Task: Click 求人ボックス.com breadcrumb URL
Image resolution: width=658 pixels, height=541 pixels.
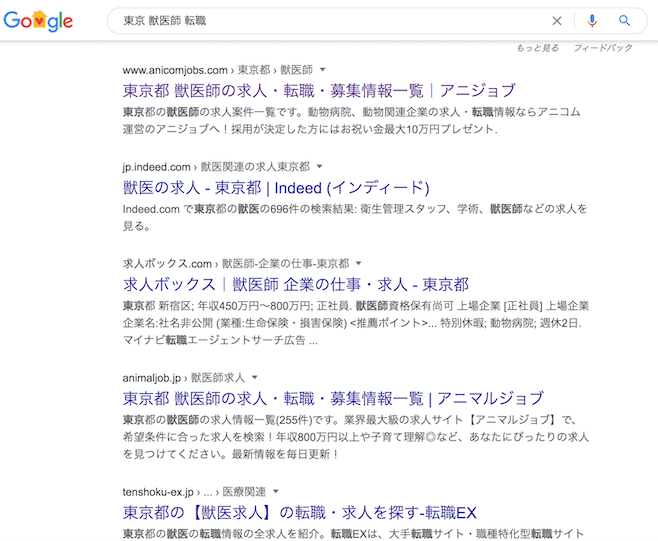Action: [236, 264]
